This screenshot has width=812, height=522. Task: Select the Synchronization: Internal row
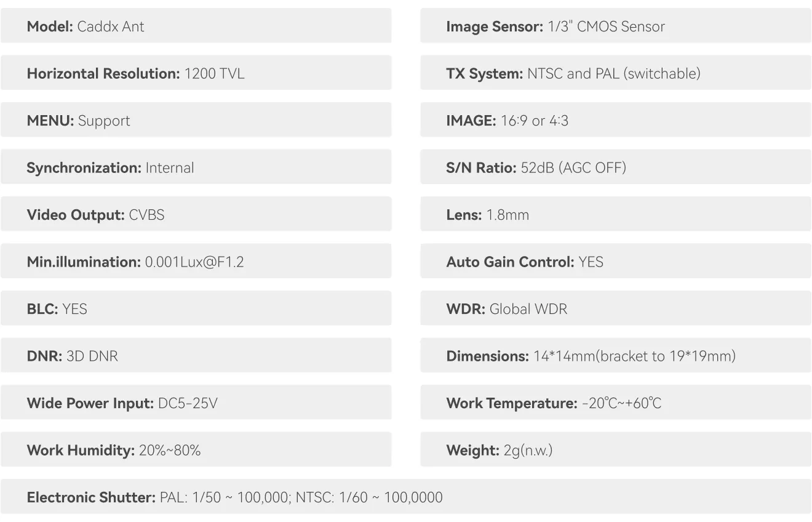[196, 167]
